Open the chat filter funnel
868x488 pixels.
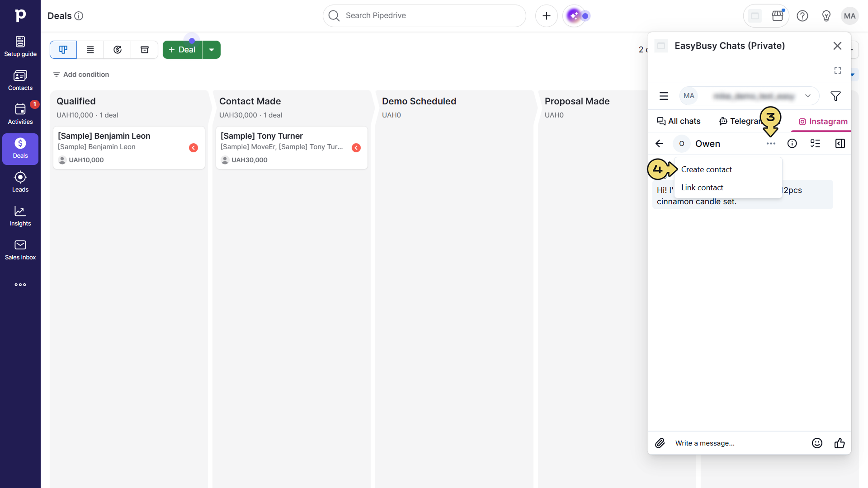point(835,96)
